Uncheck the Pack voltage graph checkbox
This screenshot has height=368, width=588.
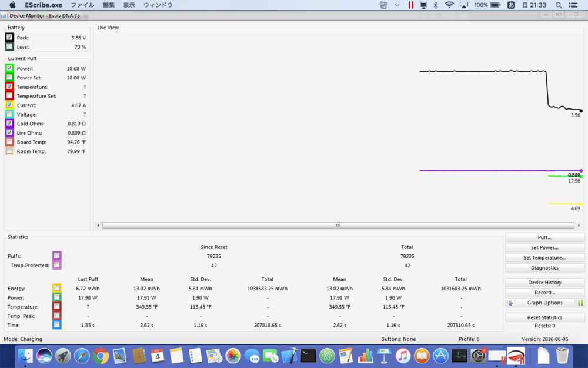click(x=9, y=37)
